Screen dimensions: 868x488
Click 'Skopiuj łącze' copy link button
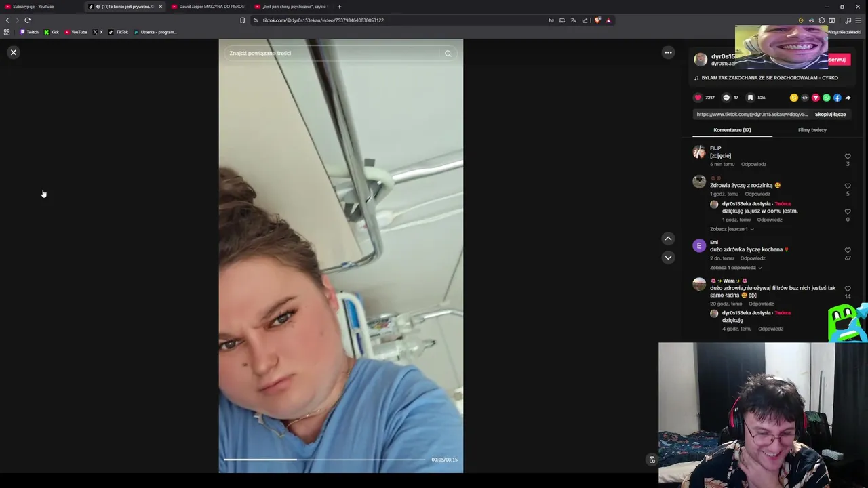point(830,115)
